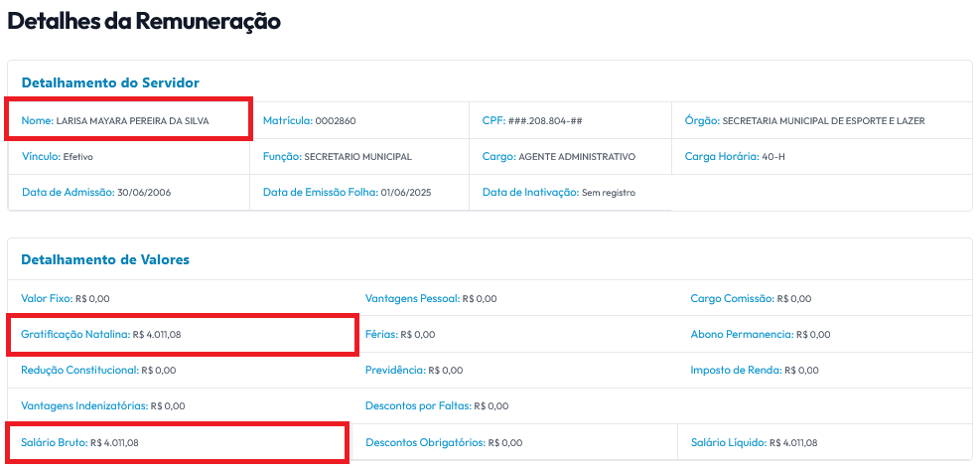Click the CPF masked number
Image resolution: width=980 pixels, height=470 pixels.
click(x=545, y=121)
